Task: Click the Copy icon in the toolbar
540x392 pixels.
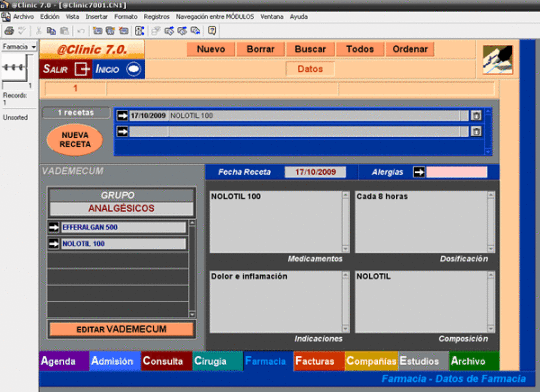Action: click(x=51, y=31)
